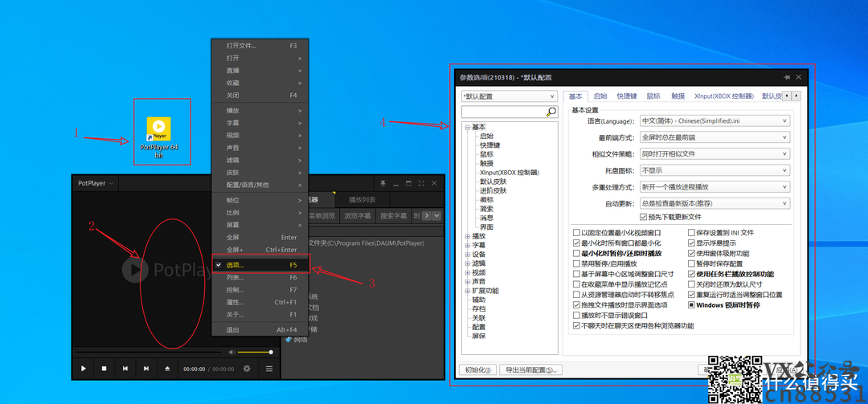The height and width of the screenshot is (404, 868).
Task: Click the Stop button in PotPlayer
Action: pos(104,369)
